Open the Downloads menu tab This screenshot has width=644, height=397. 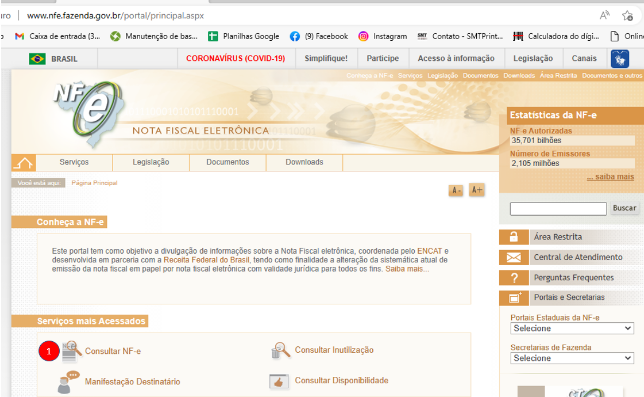(304, 162)
